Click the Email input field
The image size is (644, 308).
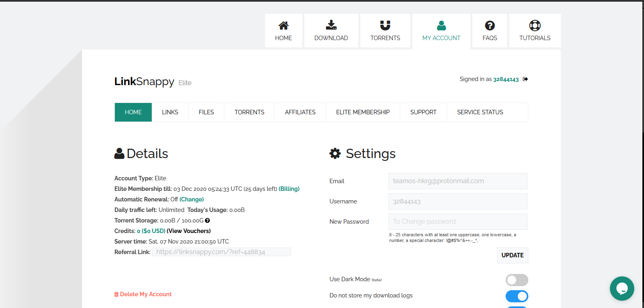(458, 181)
